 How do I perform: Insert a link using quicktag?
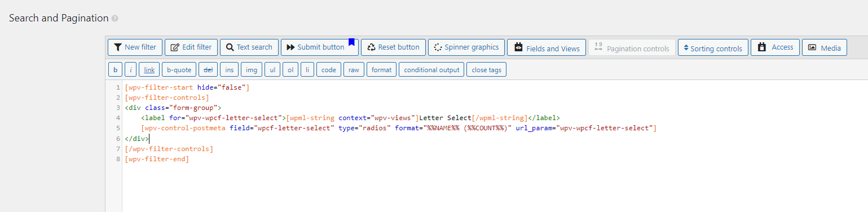pos(149,69)
